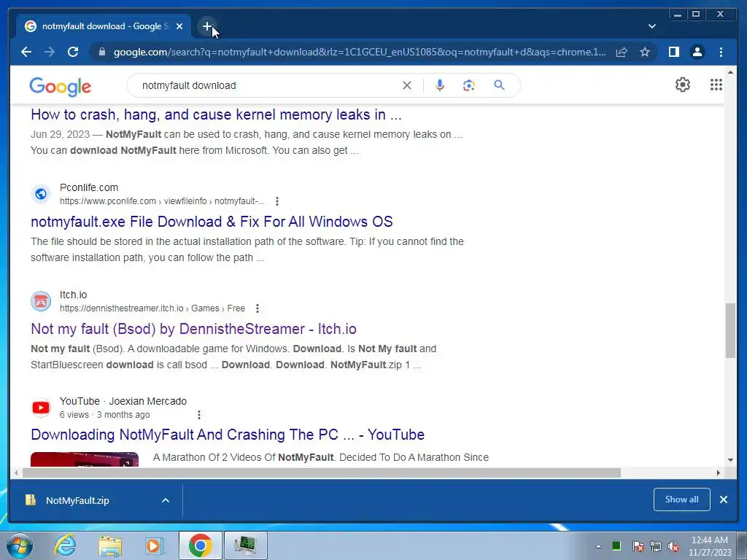Click the scroll down arrow

[730, 459]
